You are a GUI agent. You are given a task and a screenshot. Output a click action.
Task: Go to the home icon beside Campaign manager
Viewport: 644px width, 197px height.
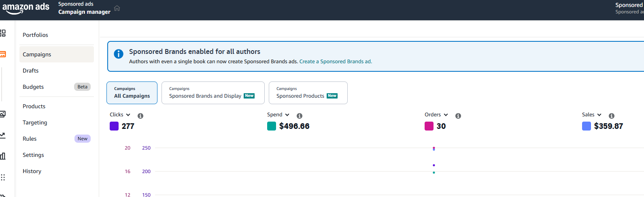117,8
